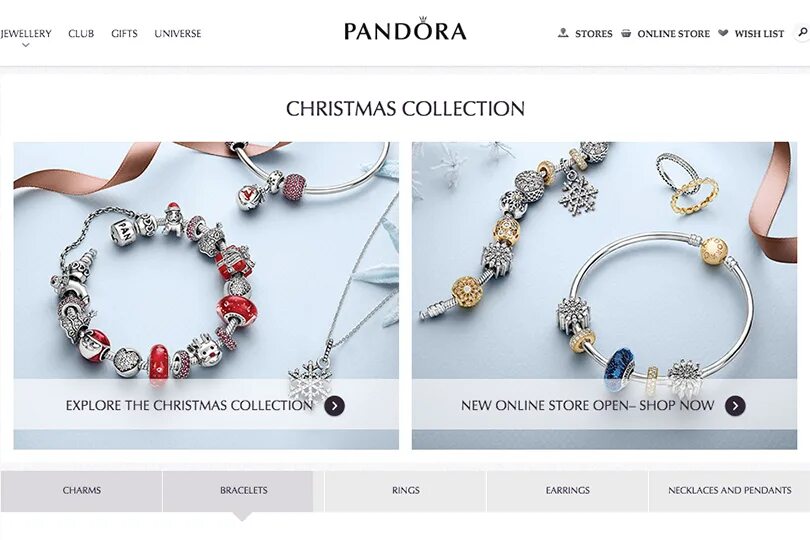
Task: Click the Pandora logo
Action: coord(405,29)
